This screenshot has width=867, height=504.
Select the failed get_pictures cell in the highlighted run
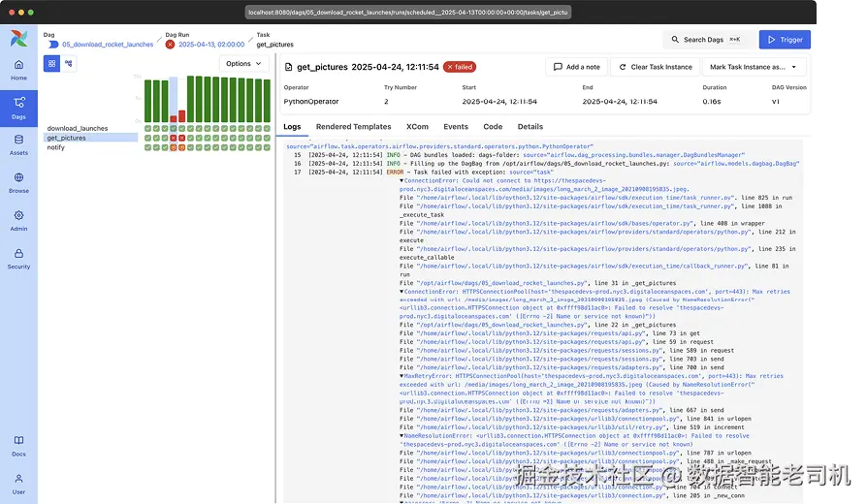[x=173, y=138]
